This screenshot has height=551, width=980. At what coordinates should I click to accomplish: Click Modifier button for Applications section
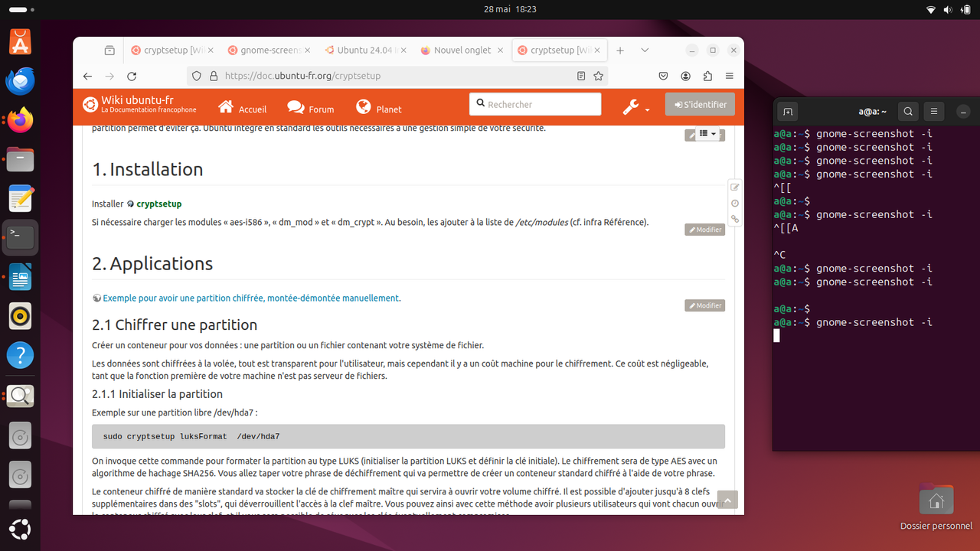(704, 305)
